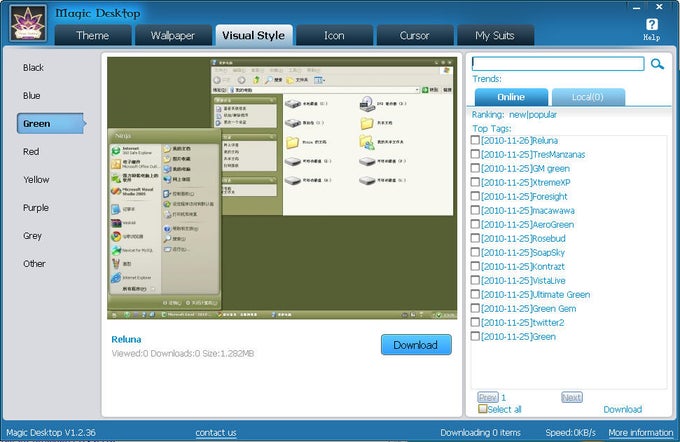Image resolution: width=680 pixels, height=442 pixels.
Task: Tick the twitter2 checkbox
Action: pyautogui.click(x=475, y=322)
